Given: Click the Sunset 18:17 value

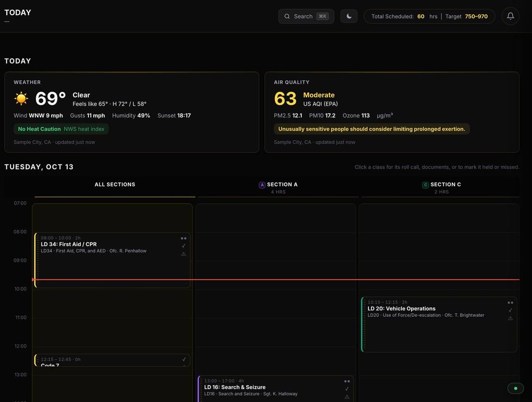Looking at the screenshot, I should point(174,115).
